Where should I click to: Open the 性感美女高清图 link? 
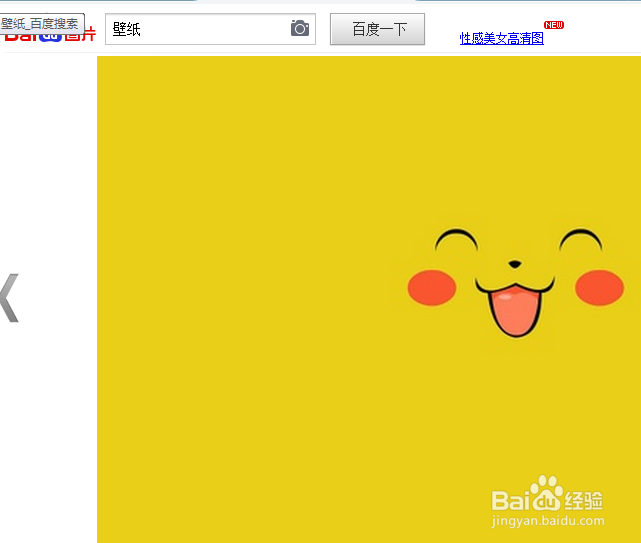tap(502, 38)
